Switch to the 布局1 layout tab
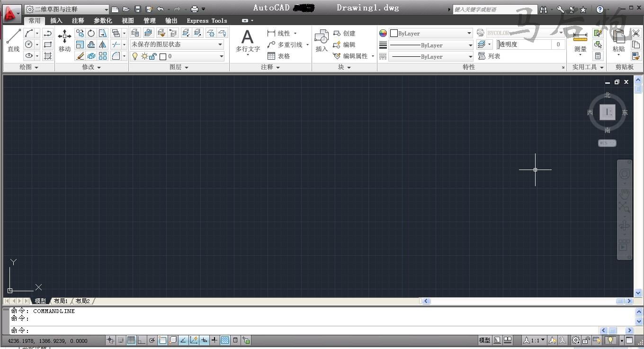 (60, 301)
